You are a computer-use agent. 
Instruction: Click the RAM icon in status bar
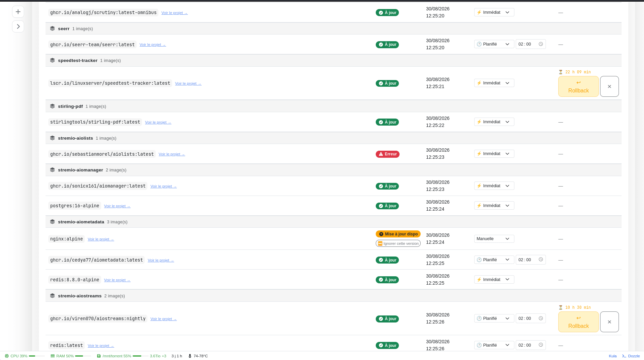click(x=53, y=356)
